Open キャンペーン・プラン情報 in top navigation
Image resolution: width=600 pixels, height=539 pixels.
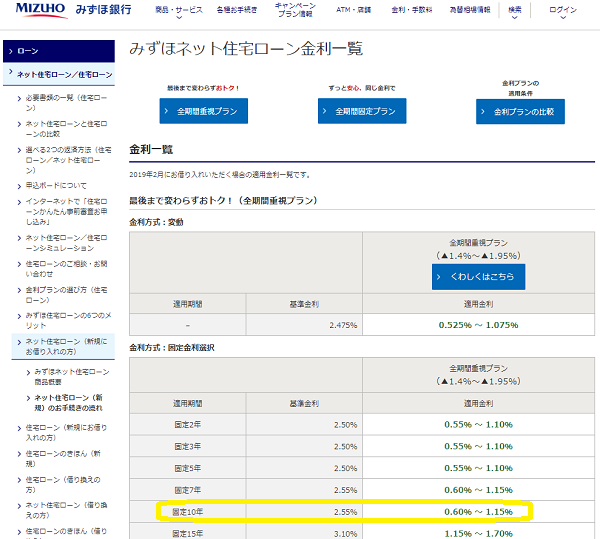click(295, 10)
